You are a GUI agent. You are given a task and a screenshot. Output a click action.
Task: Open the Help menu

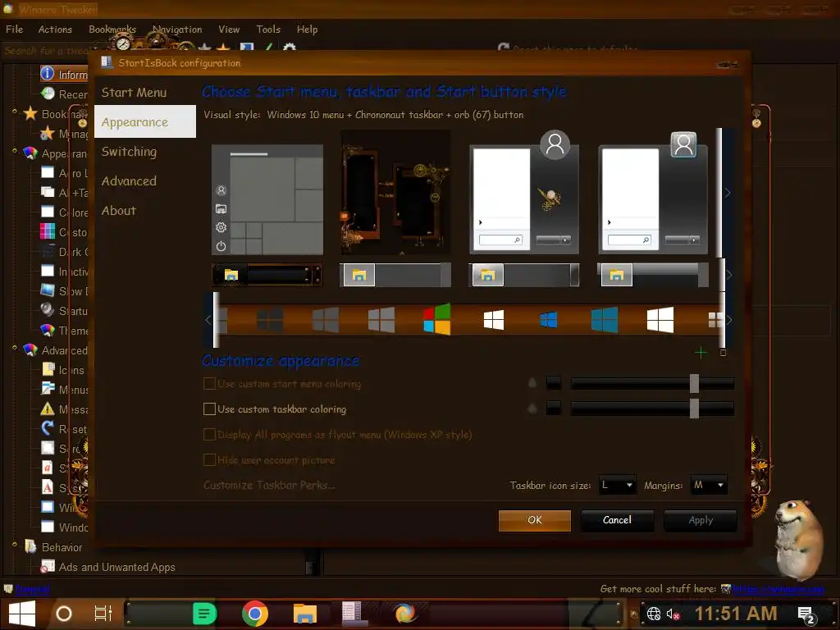coord(307,30)
